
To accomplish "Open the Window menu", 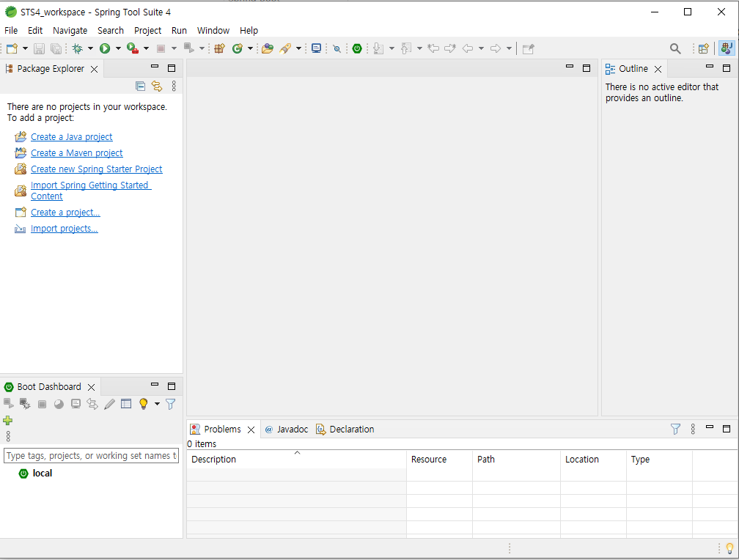I will pos(213,30).
